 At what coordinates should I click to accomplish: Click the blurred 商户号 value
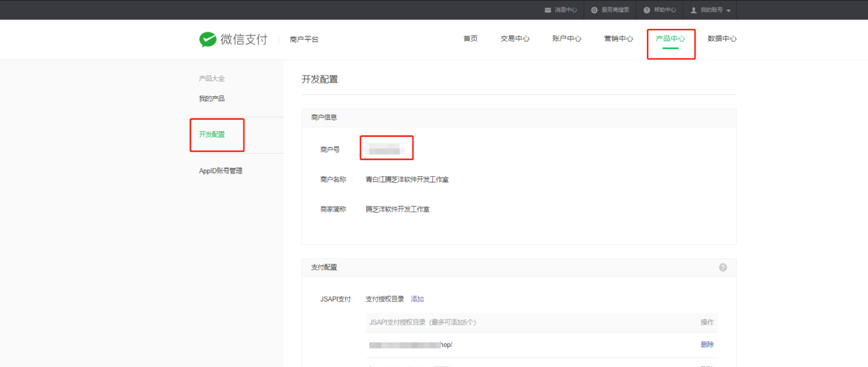385,149
